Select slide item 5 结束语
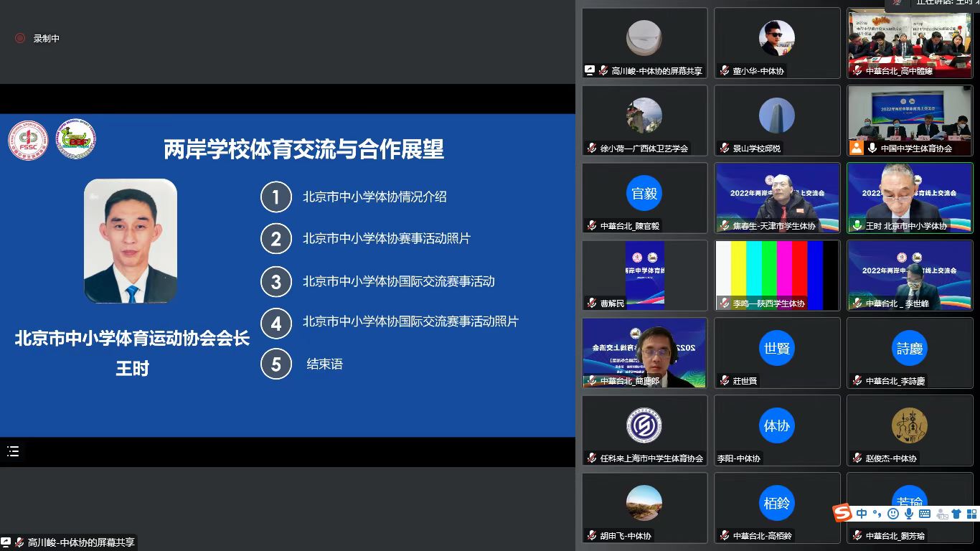This screenshot has height=551, width=980. 324,364
